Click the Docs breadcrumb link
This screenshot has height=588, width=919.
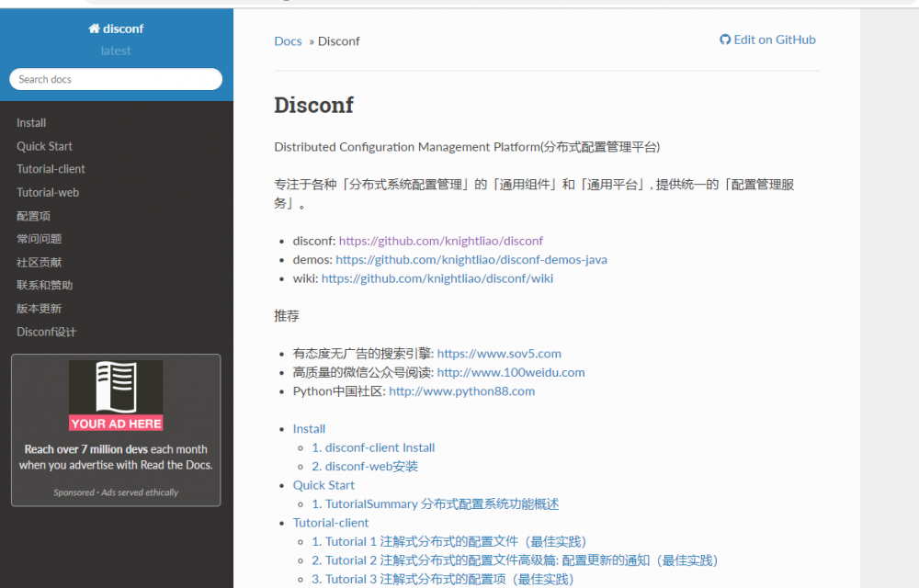[288, 41]
